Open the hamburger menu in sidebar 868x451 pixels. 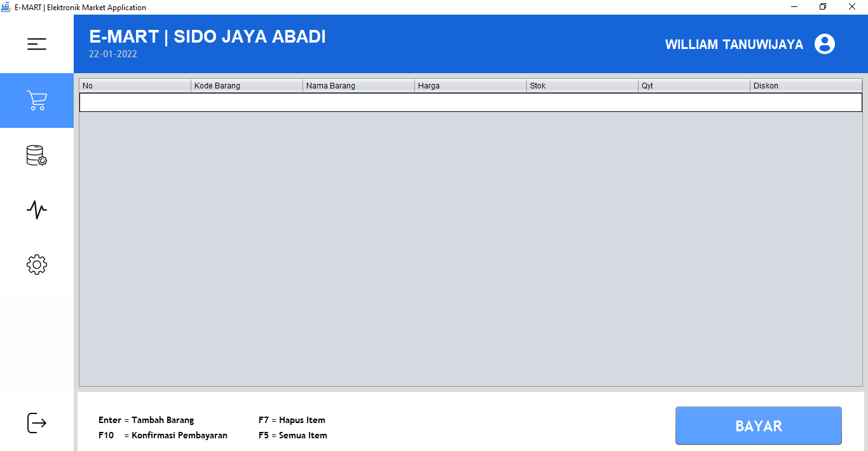pos(36,44)
